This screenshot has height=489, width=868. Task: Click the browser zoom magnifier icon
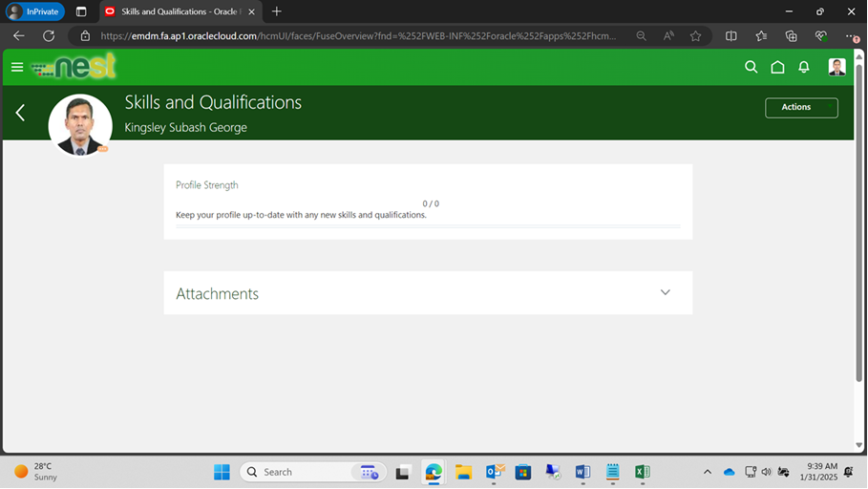[641, 36]
